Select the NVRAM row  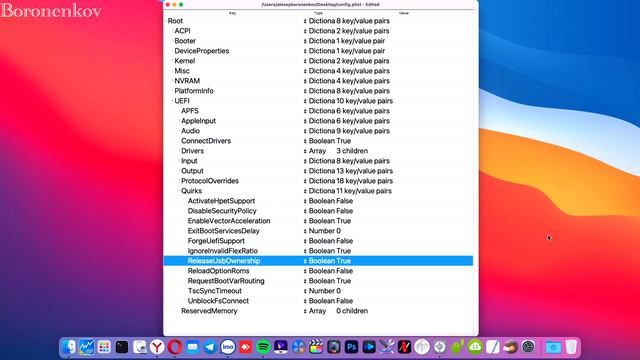[318, 81]
